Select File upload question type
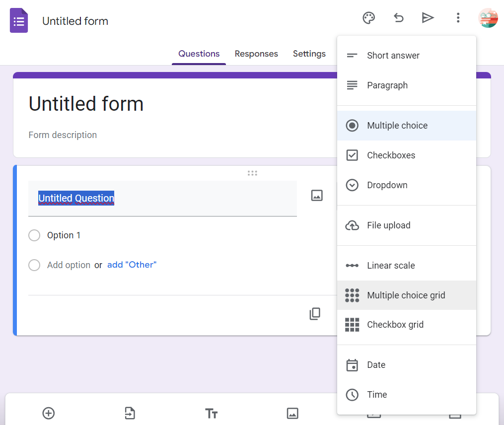 [x=407, y=225]
